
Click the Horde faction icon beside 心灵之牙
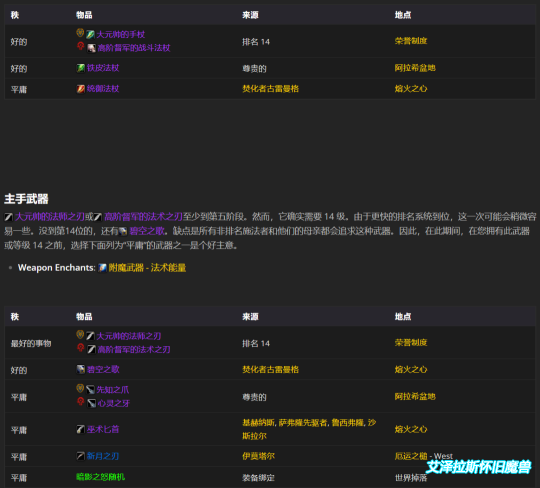pos(81,402)
